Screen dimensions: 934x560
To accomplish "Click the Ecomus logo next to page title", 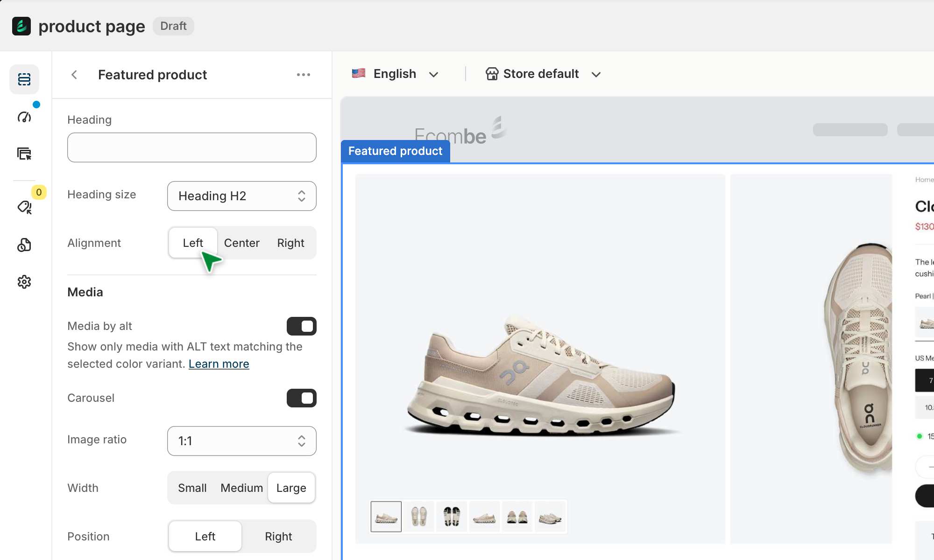I will (21, 26).
